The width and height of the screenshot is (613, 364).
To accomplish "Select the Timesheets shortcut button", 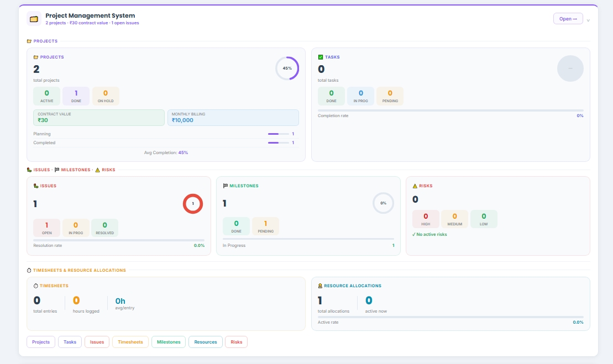I will click(130, 342).
